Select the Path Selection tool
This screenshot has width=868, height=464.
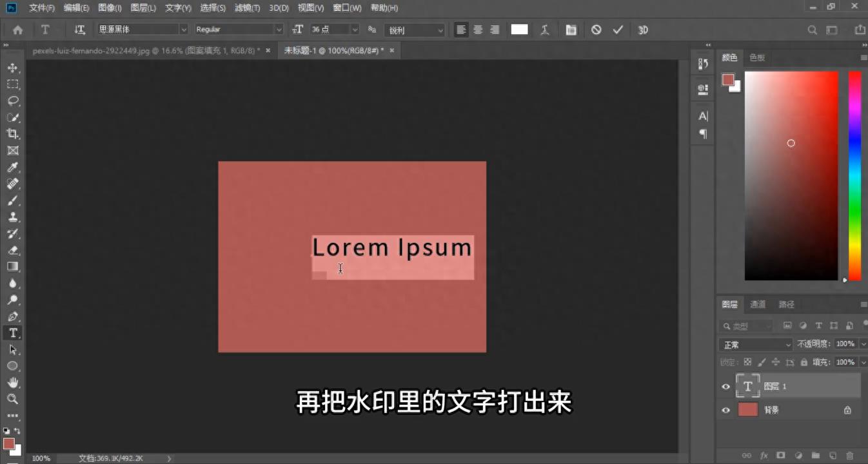12,349
